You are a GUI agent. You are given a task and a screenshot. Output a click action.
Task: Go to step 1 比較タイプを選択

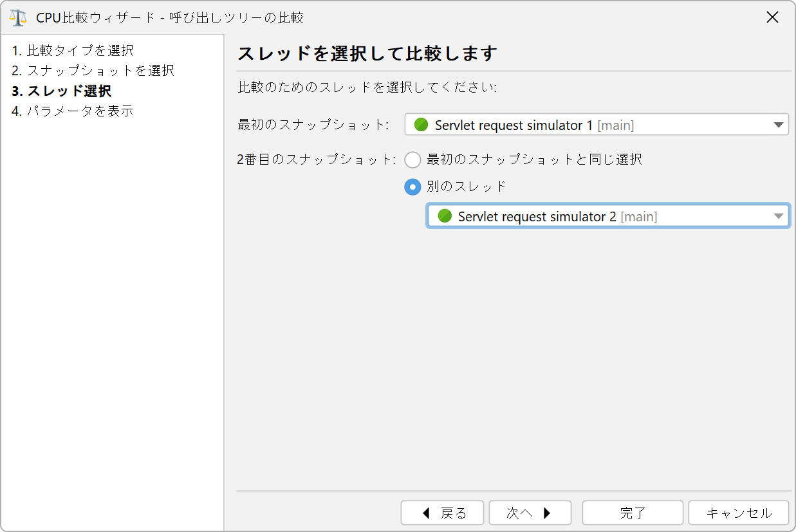[73, 50]
